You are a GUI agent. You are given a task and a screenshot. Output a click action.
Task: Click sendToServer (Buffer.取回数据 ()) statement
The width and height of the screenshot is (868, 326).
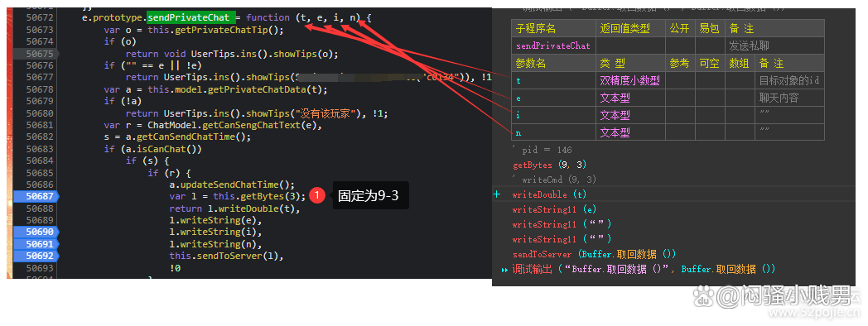pyautogui.click(x=595, y=254)
